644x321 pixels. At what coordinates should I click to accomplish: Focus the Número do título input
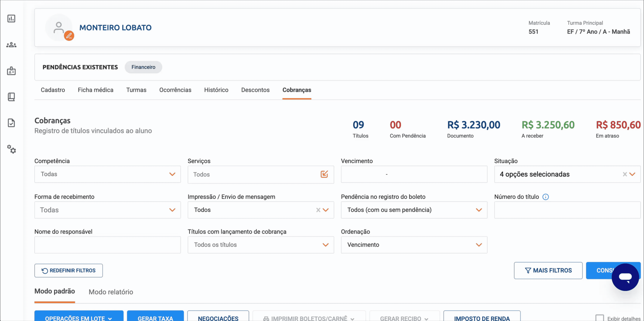(x=567, y=210)
